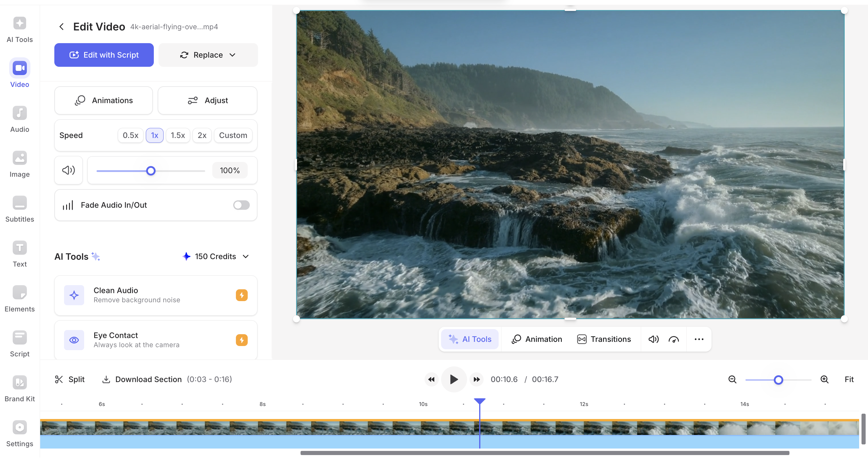Click the volume icon in the video toolbar

[x=653, y=339]
